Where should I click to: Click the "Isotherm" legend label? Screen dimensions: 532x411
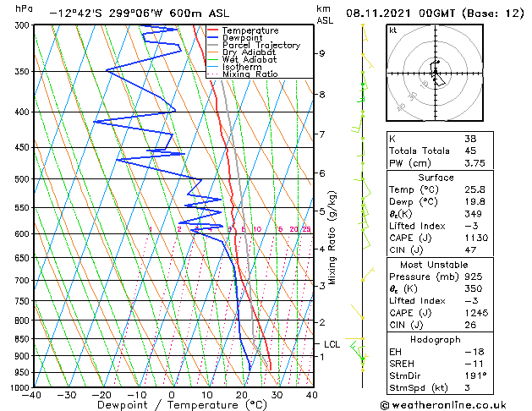coord(242,67)
